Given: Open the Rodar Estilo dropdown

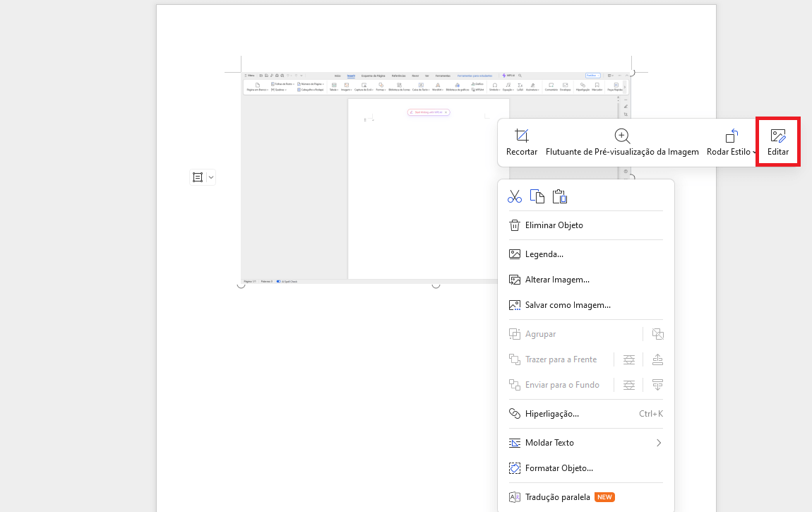Looking at the screenshot, I should point(755,151).
